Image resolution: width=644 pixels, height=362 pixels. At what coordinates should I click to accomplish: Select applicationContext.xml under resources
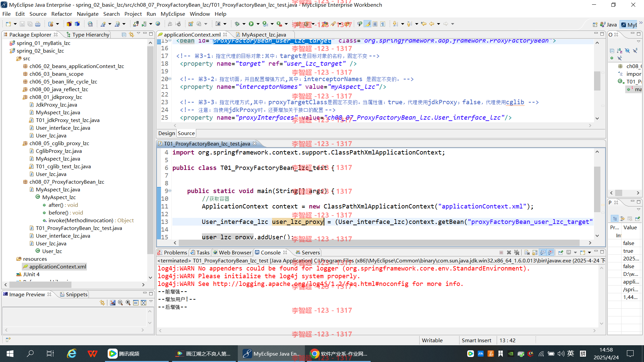[x=54, y=266]
